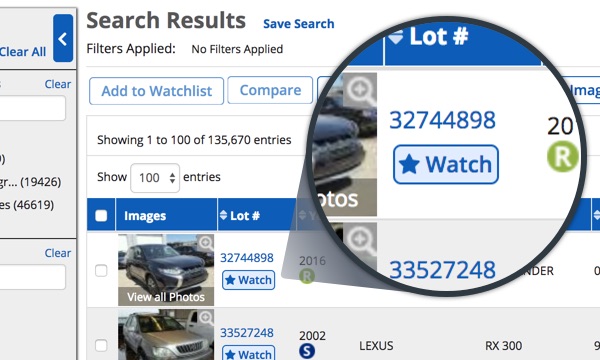Click View all Photos on the first car thumbnail
The width and height of the screenshot is (600, 360).
tap(166, 297)
